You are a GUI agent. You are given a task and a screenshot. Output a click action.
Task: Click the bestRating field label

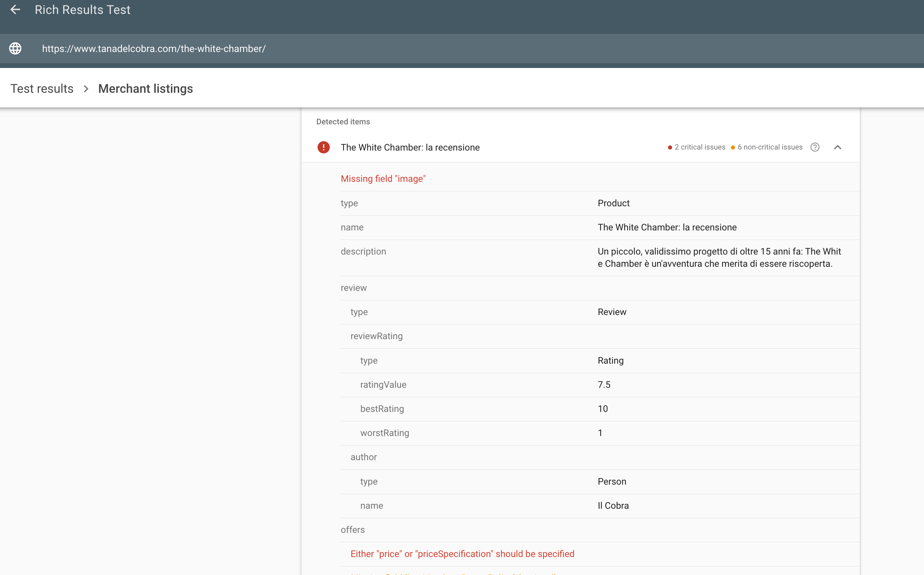[x=382, y=409]
